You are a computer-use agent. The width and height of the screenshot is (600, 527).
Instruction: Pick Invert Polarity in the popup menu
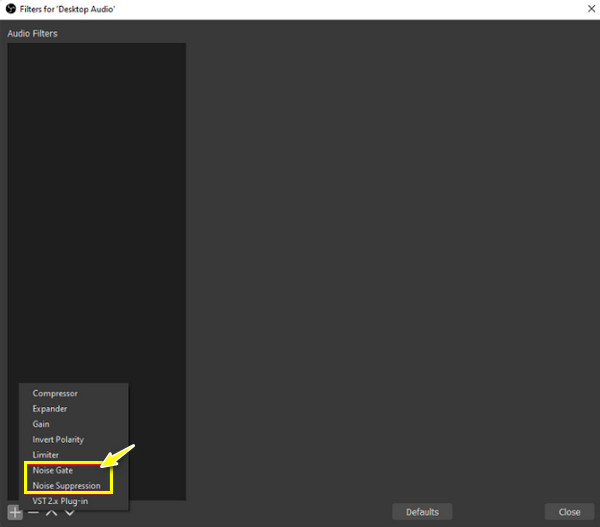(58, 440)
